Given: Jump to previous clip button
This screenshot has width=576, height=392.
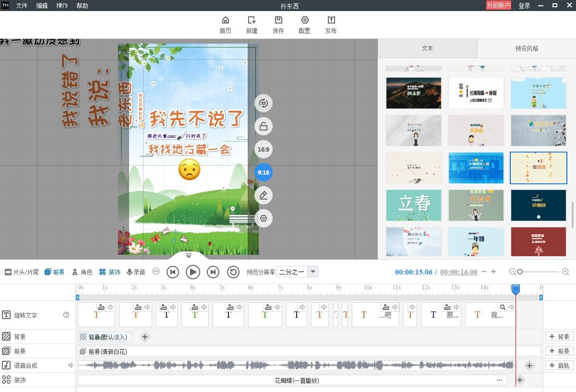Looking at the screenshot, I should 173,272.
